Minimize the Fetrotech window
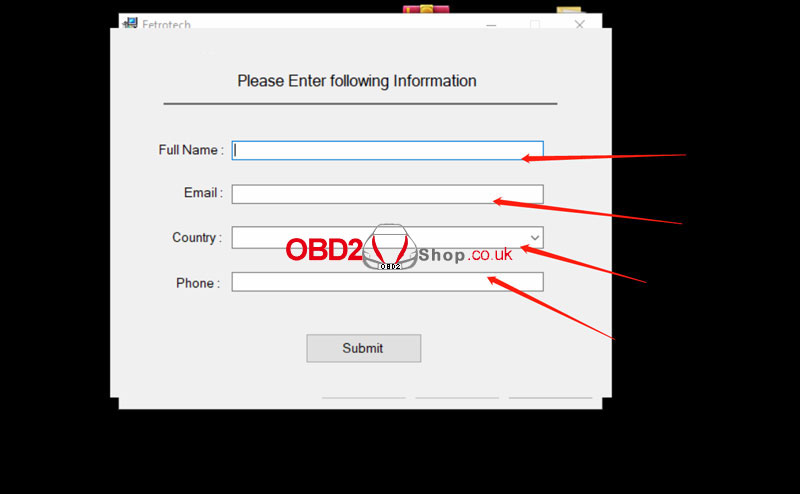800x494 pixels. point(491,24)
